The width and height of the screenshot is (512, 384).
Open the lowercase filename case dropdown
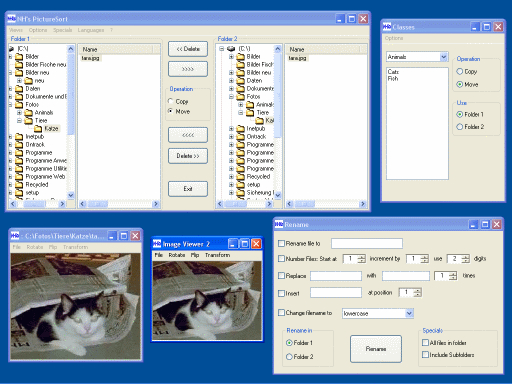[x=409, y=313]
